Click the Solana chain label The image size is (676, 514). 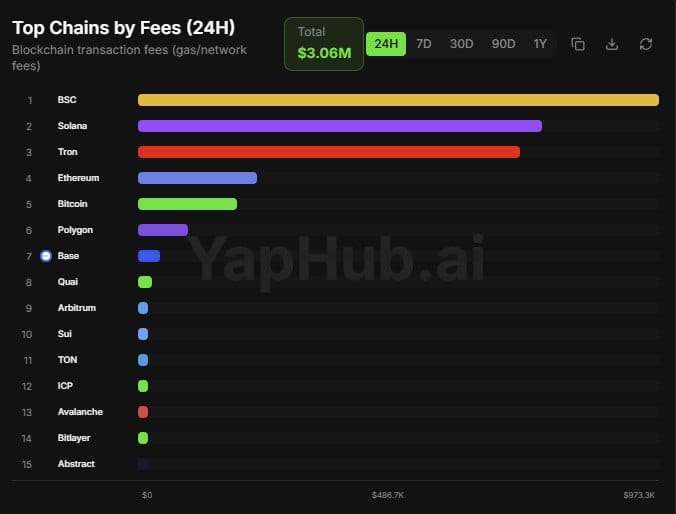tap(72, 125)
